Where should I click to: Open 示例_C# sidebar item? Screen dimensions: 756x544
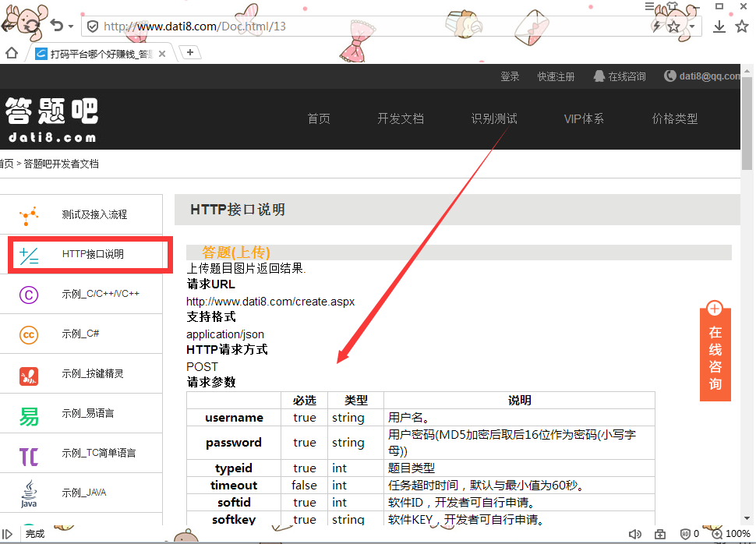[x=81, y=334]
